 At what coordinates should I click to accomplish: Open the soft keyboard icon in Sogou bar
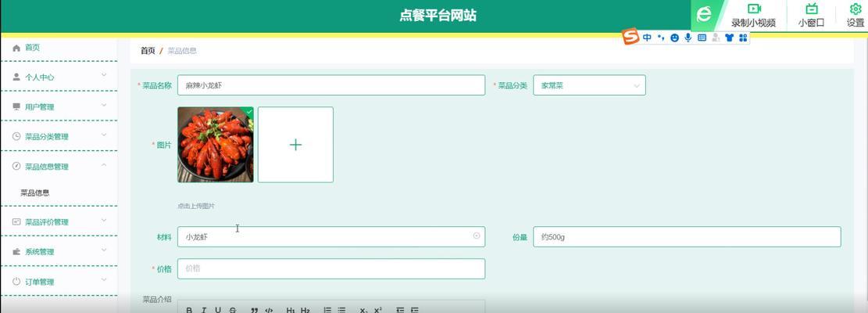click(702, 38)
